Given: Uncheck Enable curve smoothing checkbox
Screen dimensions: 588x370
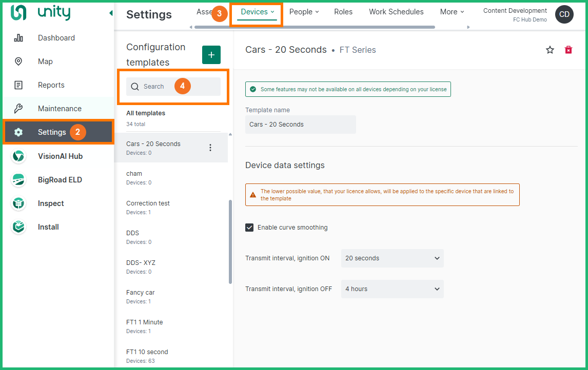Looking at the screenshot, I should pyautogui.click(x=249, y=228).
